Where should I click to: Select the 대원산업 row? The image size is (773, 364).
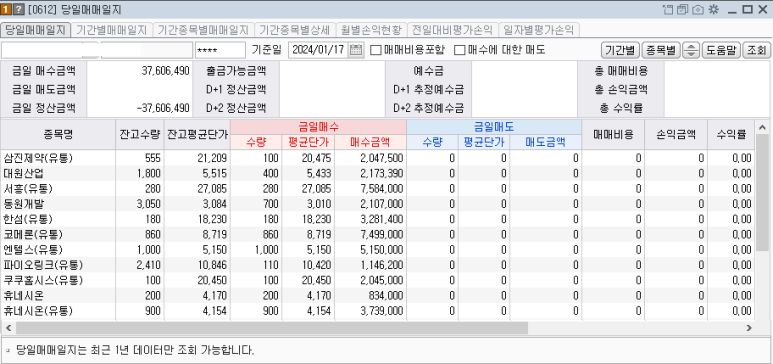378,174
